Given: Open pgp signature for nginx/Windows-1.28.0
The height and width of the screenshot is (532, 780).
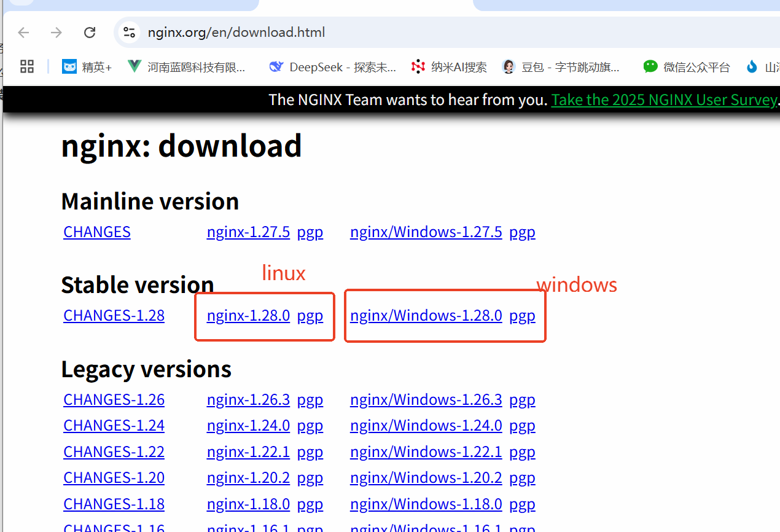Looking at the screenshot, I should click(x=523, y=316).
